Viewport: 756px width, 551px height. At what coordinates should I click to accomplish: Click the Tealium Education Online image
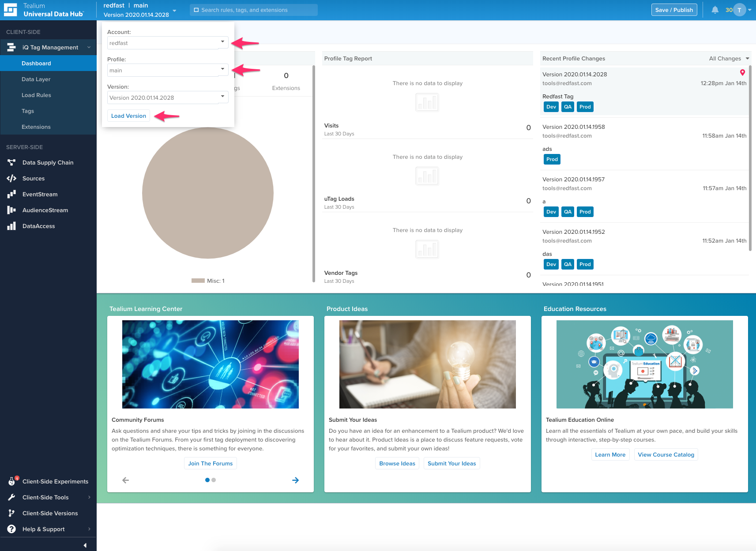pyautogui.click(x=644, y=364)
